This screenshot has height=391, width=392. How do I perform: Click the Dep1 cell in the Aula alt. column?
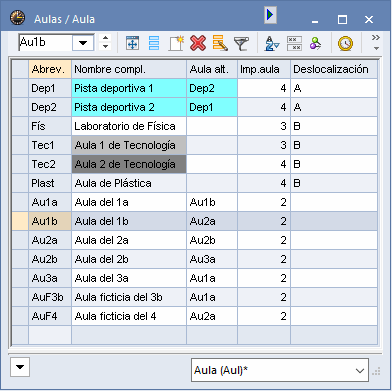point(212,107)
